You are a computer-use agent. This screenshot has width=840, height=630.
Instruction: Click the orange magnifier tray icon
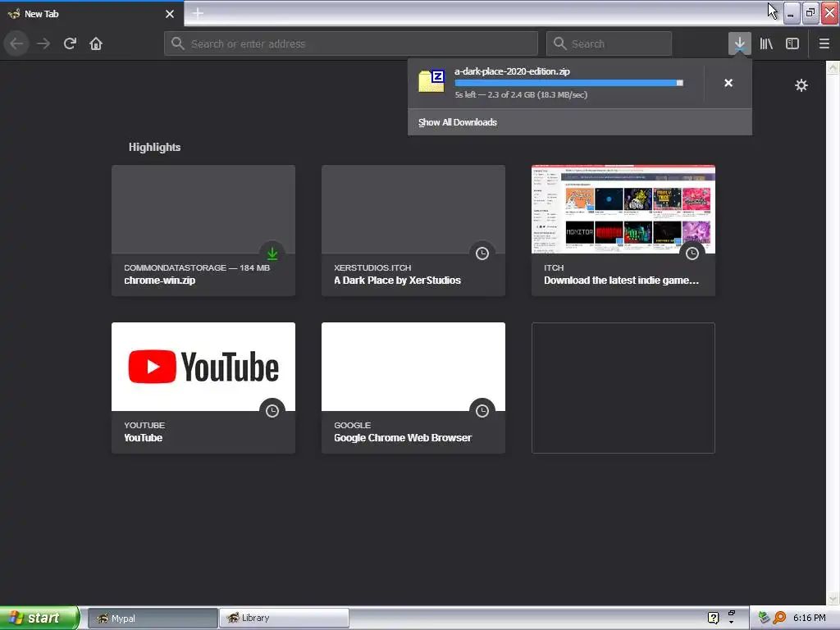pos(779,618)
